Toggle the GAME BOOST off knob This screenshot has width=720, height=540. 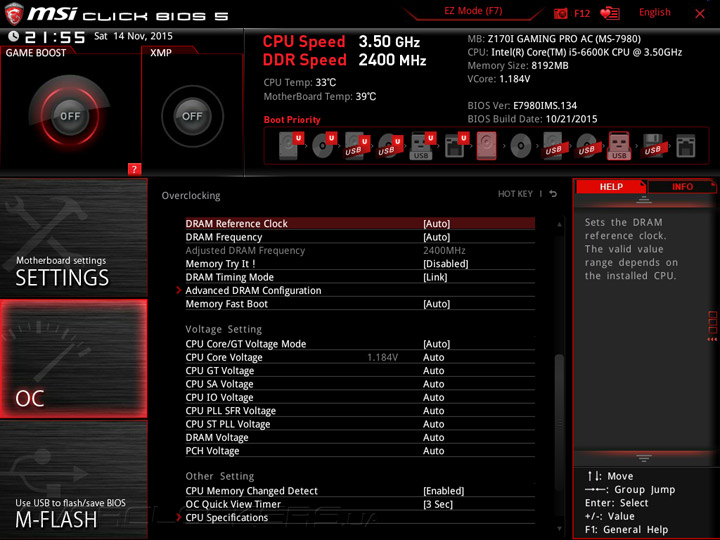click(70, 116)
